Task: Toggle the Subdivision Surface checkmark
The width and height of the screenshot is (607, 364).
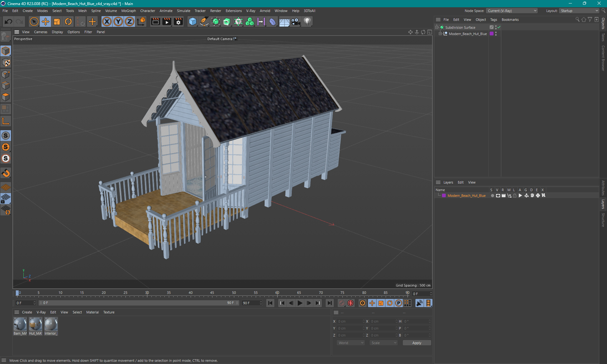Action: 499,27
